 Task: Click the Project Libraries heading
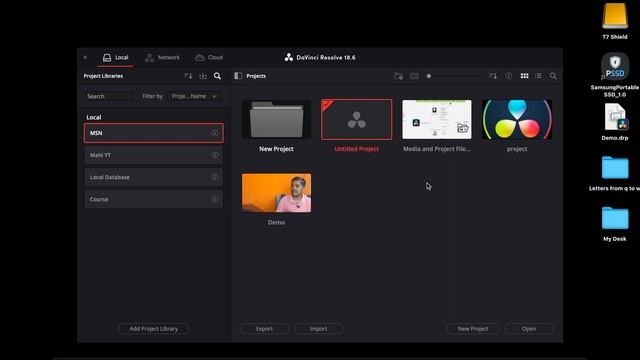point(103,76)
